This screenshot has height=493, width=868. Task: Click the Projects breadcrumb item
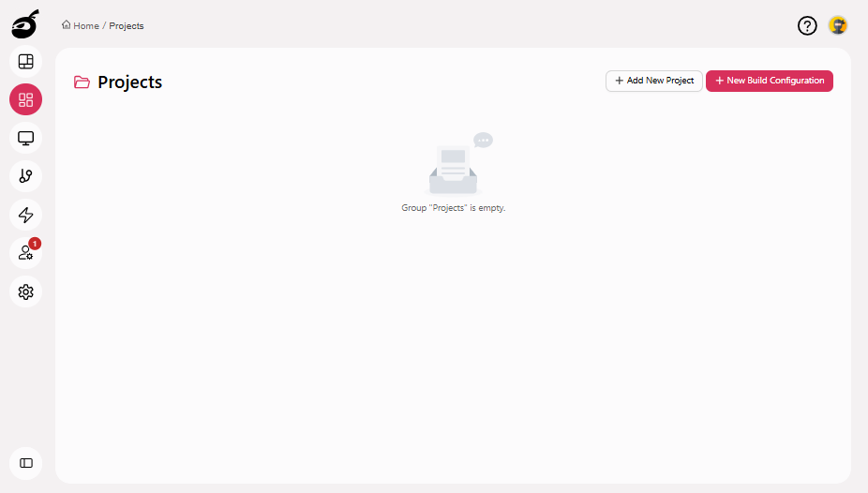pos(127,26)
